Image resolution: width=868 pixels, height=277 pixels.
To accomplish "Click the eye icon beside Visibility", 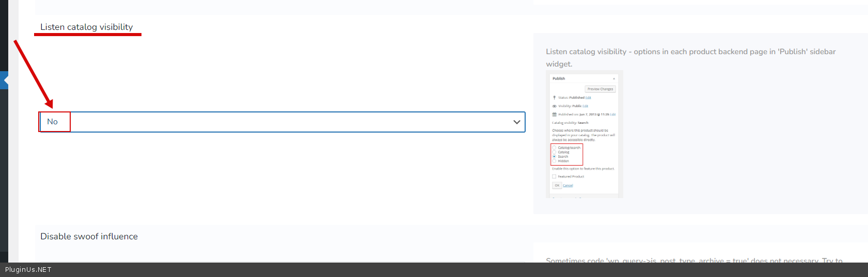I will pos(555,106).
